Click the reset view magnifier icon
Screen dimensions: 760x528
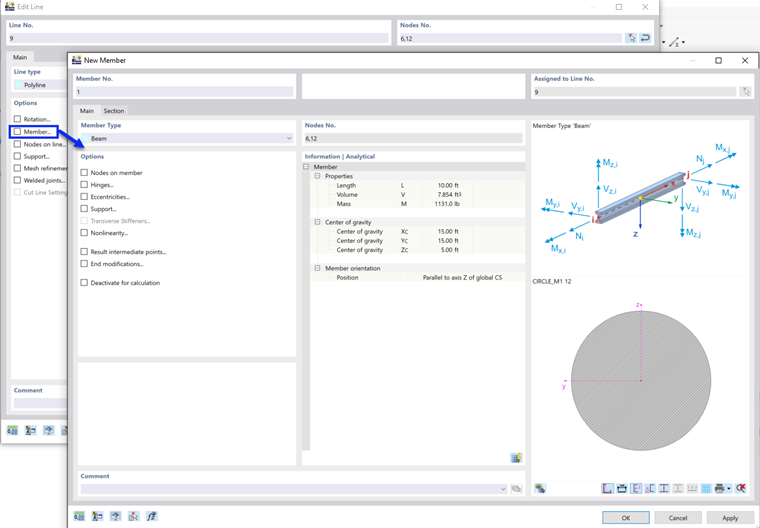740,488
